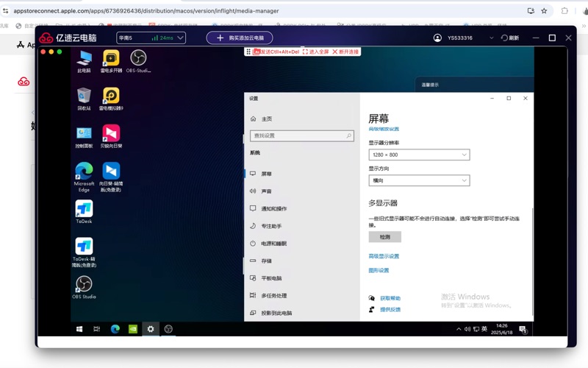Switch the 英 input method indicator
This screenshot has height=368, width=588.
pyautogui.click(x=484, y=329)
